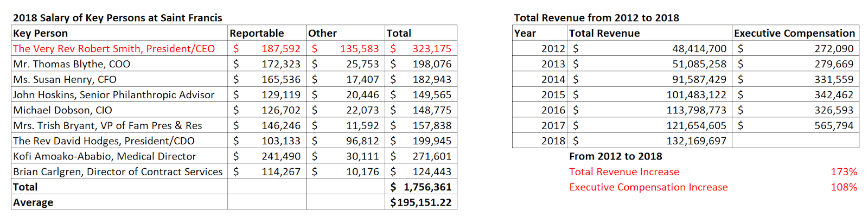This screenshot has height=223, width=868.
Task: Select the year cell 2016
Action: pyautogui.click(x=540, y=110)
